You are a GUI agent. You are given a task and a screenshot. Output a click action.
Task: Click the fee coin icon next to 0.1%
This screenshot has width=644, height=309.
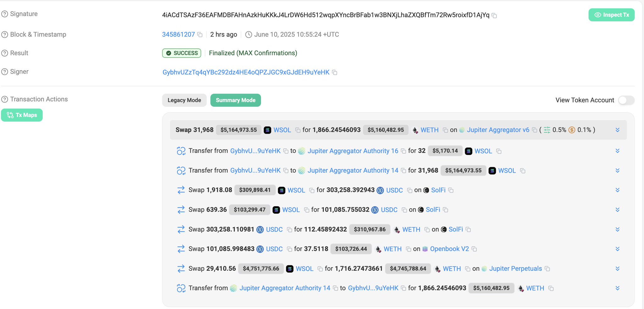(x=572, y=130)
